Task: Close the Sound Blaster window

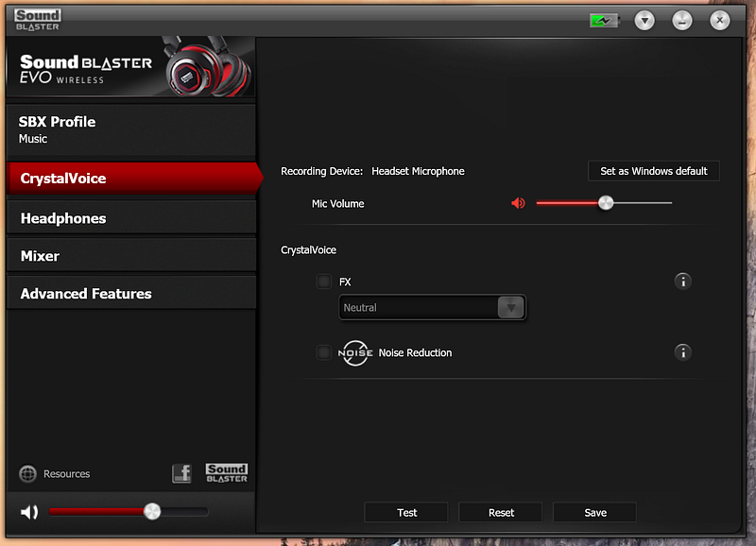Action: point(720,20)
